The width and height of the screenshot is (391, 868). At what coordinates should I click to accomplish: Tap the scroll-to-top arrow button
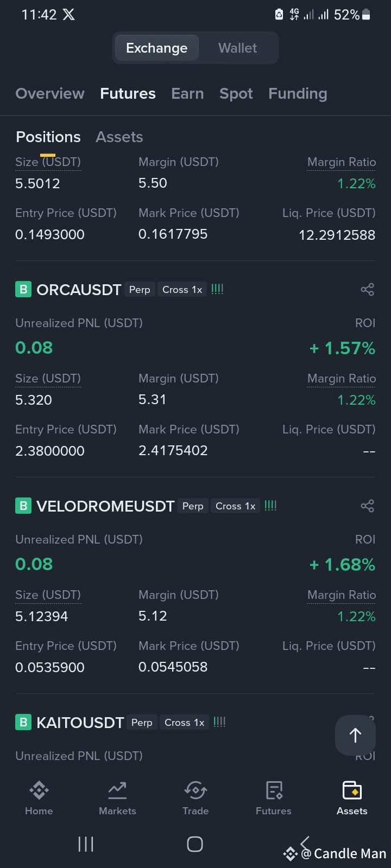click(x=355, y=735)
